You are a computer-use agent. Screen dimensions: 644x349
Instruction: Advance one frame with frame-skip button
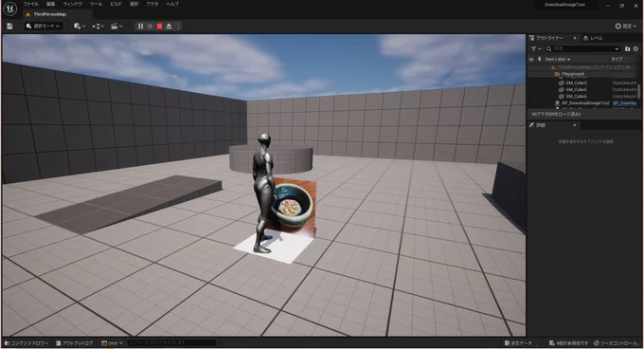click(x=150, y=26)
